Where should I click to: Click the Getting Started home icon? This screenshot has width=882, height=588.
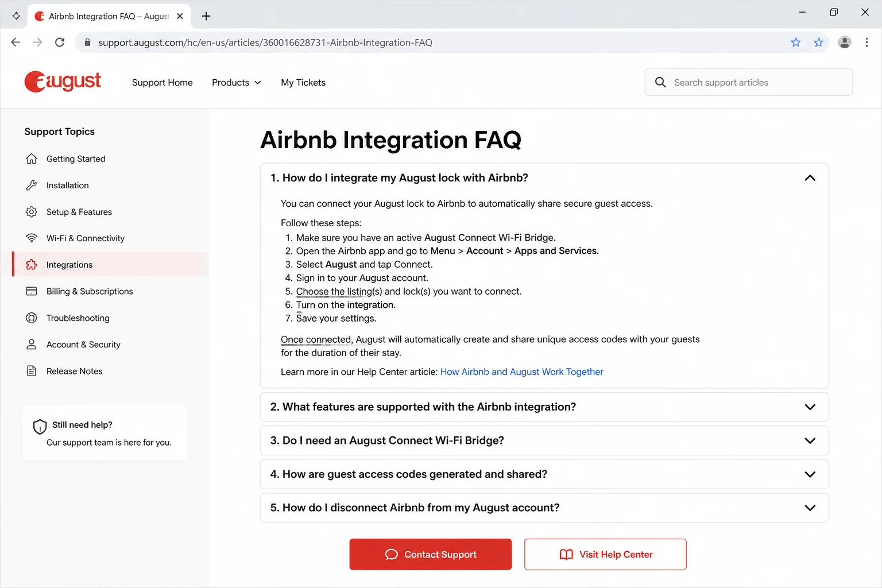(x=32, y=158)
